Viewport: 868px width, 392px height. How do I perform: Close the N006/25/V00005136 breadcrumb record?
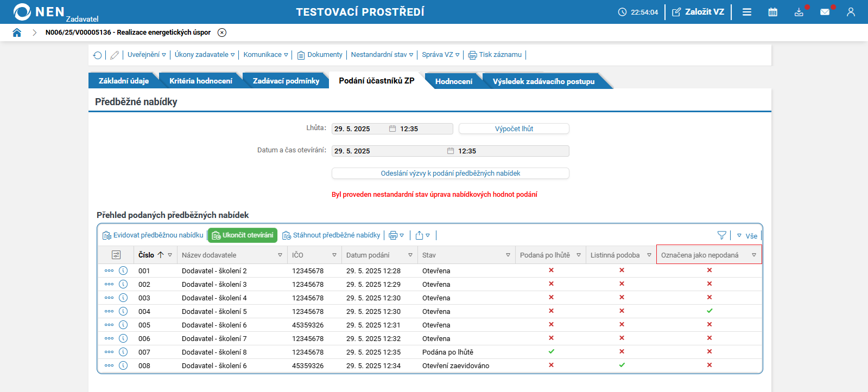click(x=222, y=33)
